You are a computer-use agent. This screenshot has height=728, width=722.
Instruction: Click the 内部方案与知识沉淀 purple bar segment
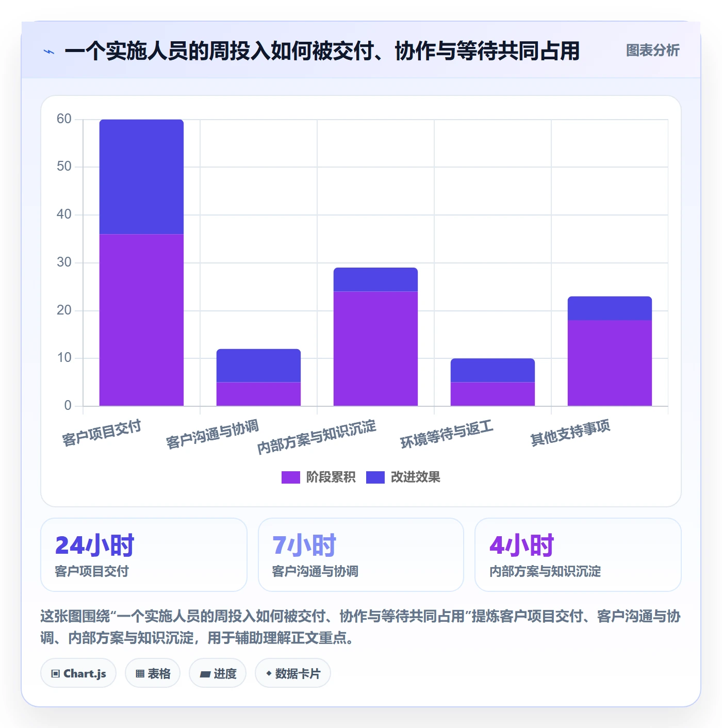coord(375,349)
